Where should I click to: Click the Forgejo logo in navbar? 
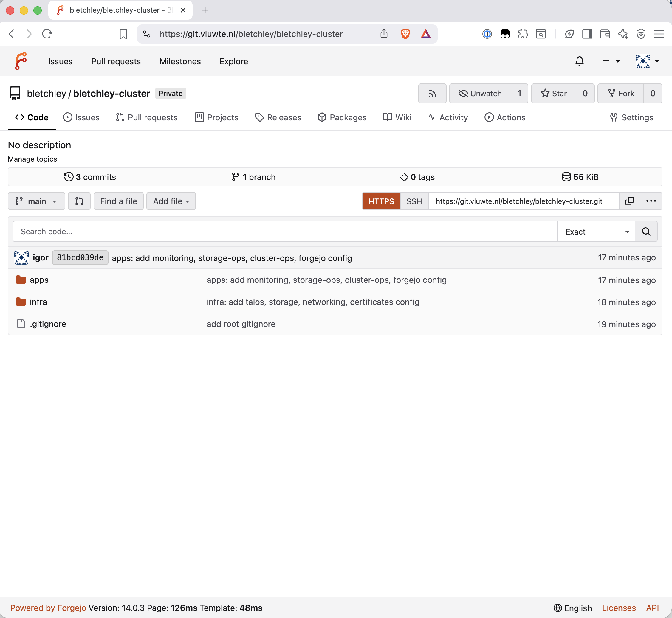[x=21, y=61]
